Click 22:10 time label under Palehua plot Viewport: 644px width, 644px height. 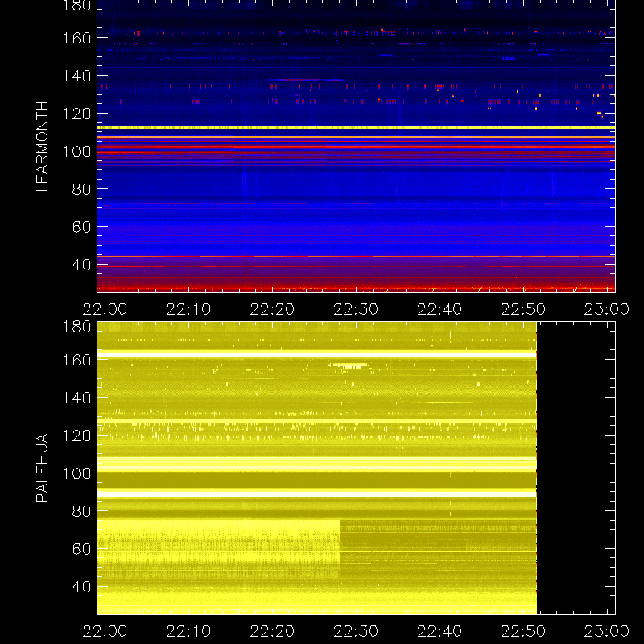pos(188,631)
